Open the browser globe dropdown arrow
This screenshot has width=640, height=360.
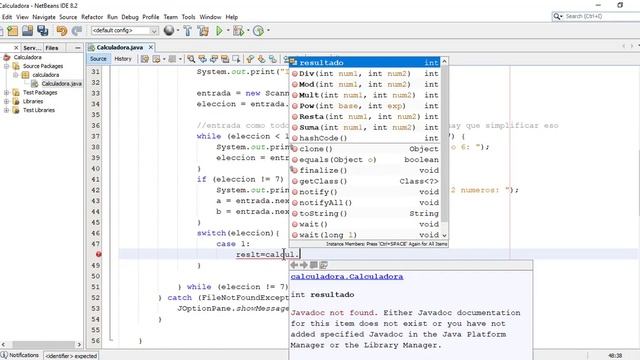pos(178,31)
